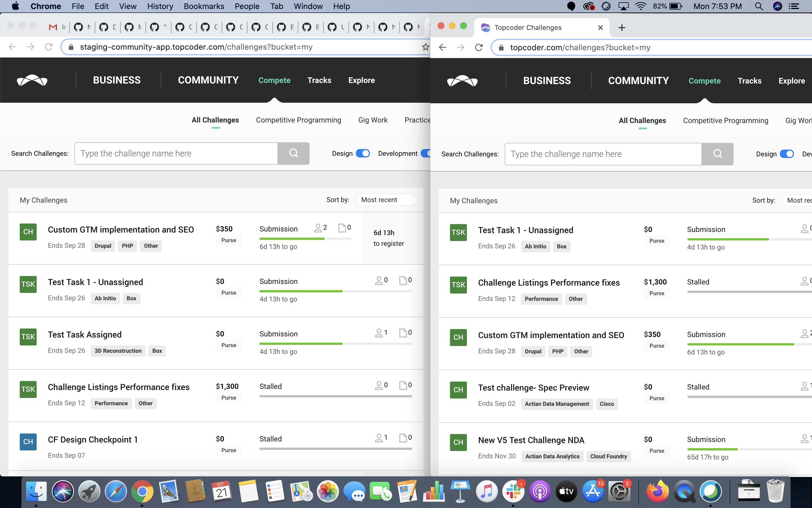Click Test Task Assigned progress bar

tap(336, 344)
